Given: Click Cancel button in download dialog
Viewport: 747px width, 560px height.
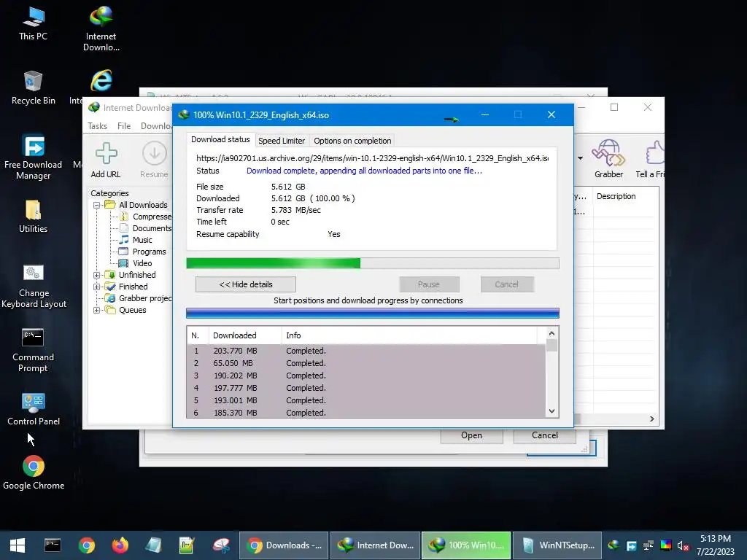Looking at the screenshot, I should [506, 285].
